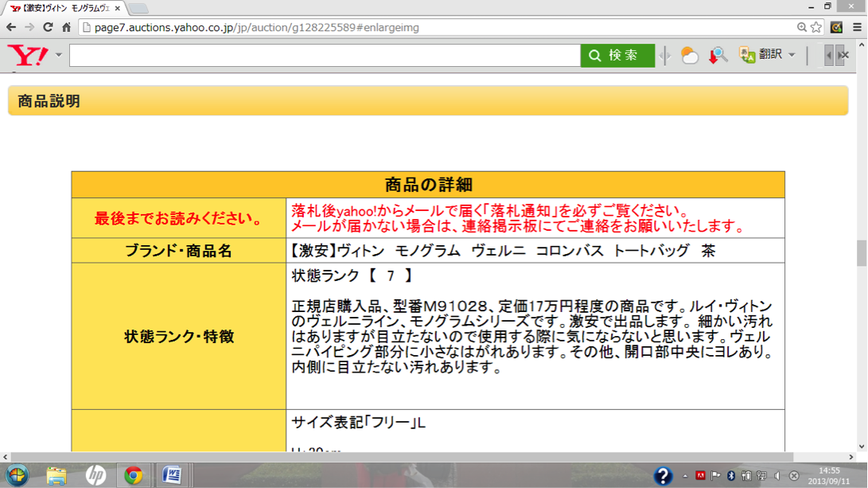This screenshot has width=868, height=488.
Task: Open the Norton extension icon
Action: [836, 27]
